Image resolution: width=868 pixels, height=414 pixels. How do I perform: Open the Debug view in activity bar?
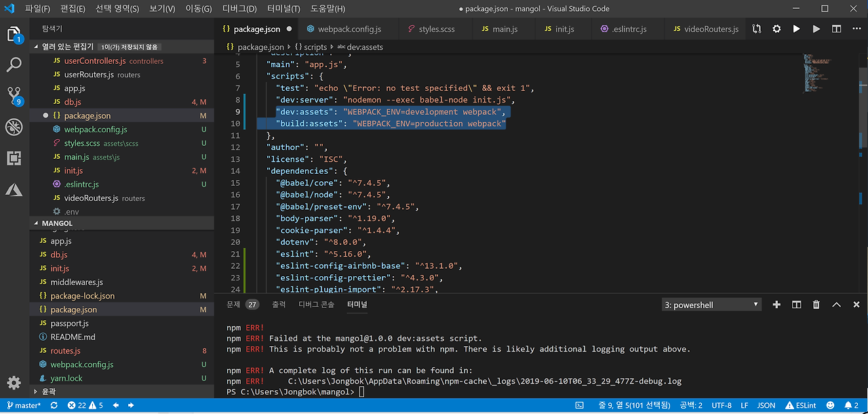tap(14, 127)
